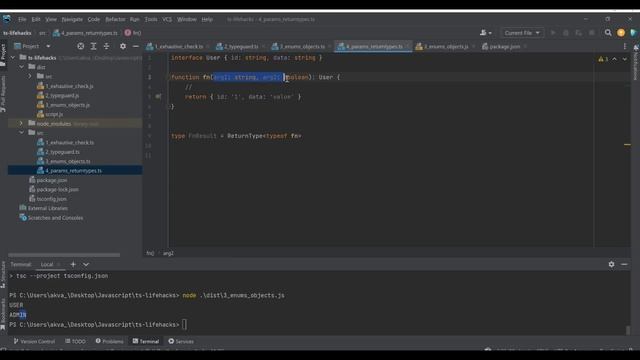The width and height of the screenshot is (640, 360).
Task: Open the Pull Requests sidebar button
Action: (3, 94)
